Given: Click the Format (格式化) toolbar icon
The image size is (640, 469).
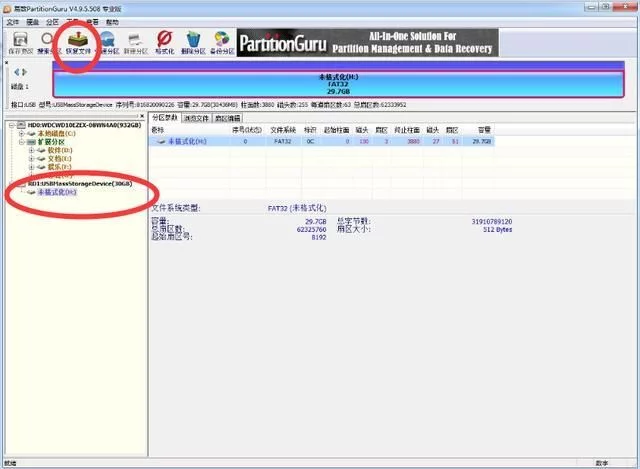Looking at the screenshot, I should [164, 43].
